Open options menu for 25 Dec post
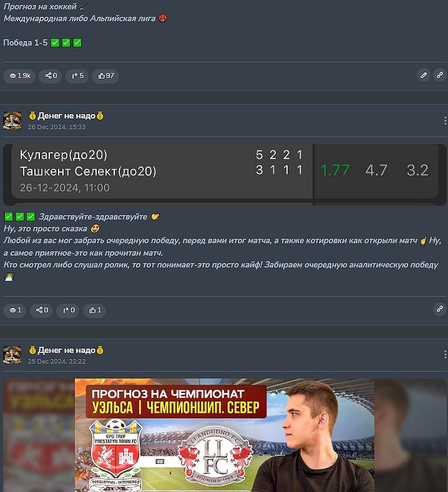Viewport: 448px width, 492px height. (x=445, y=355)
